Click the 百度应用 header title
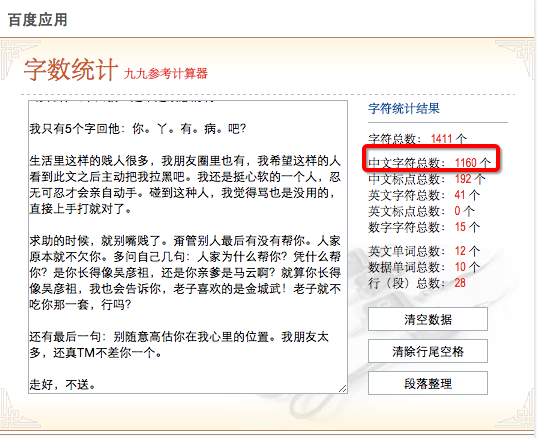Viewport: 546px width, 438px height. pyautogui.click(x=38, y=20)
